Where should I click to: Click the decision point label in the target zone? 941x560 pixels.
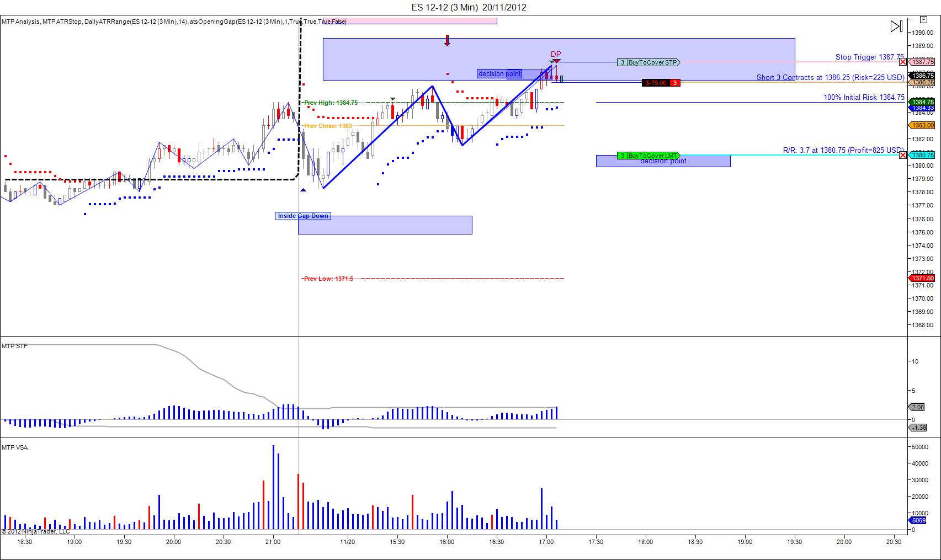663,161
